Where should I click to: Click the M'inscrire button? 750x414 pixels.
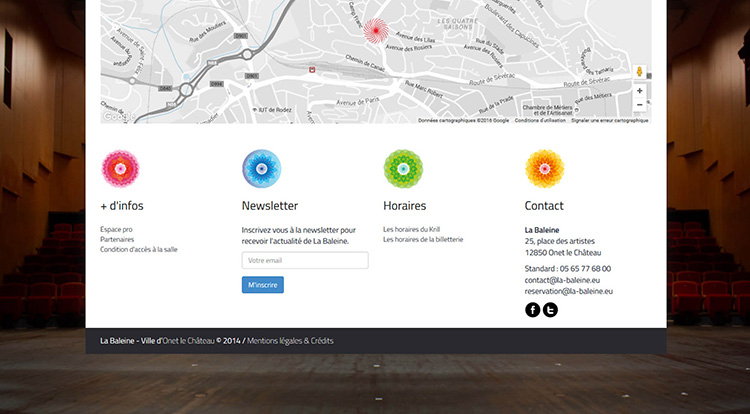coord(263,285)
